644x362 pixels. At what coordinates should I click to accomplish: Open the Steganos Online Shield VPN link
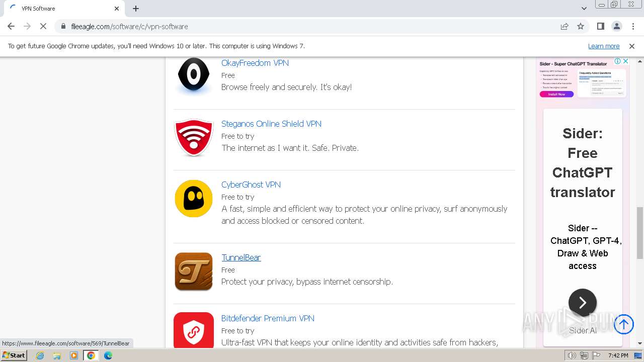271,124
